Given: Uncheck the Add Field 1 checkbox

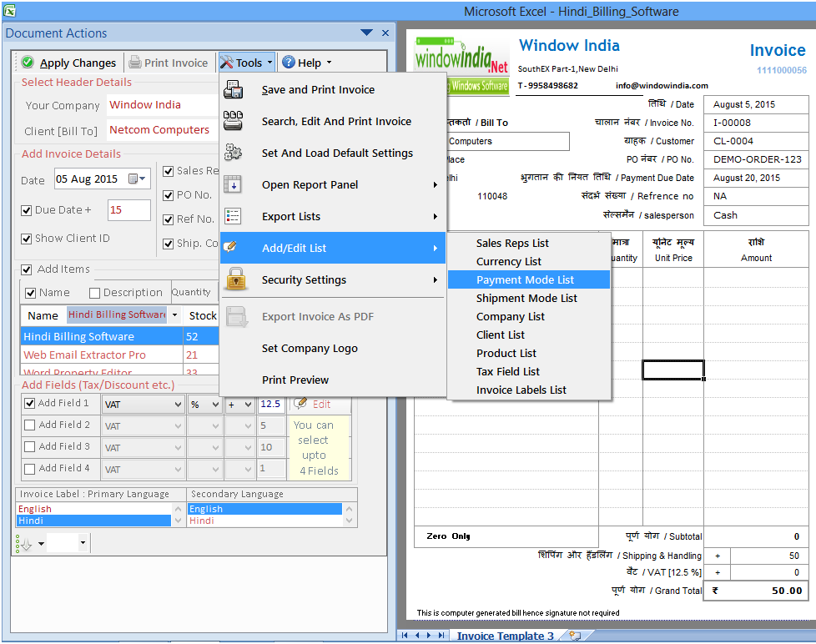Looking at the screenshot, I should tap(30, 403).
